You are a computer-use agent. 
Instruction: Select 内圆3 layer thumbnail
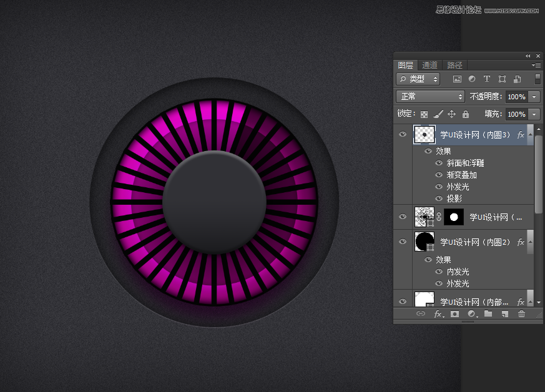point(425,134)
